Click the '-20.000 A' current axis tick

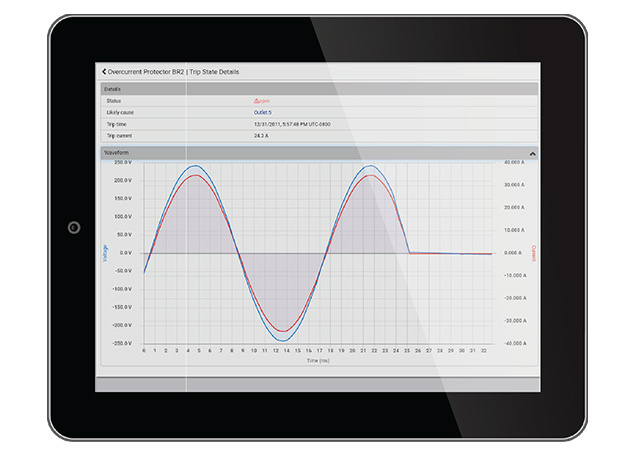point(515,298)
